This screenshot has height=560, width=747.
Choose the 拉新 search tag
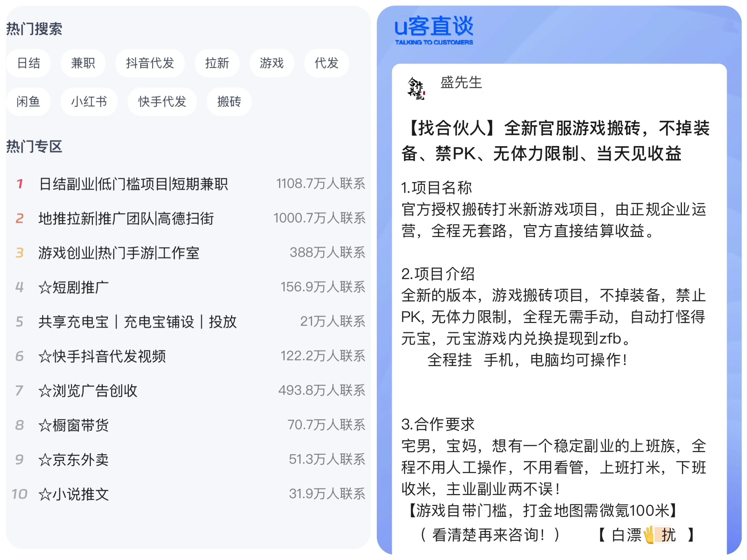(x=217, y=63)
